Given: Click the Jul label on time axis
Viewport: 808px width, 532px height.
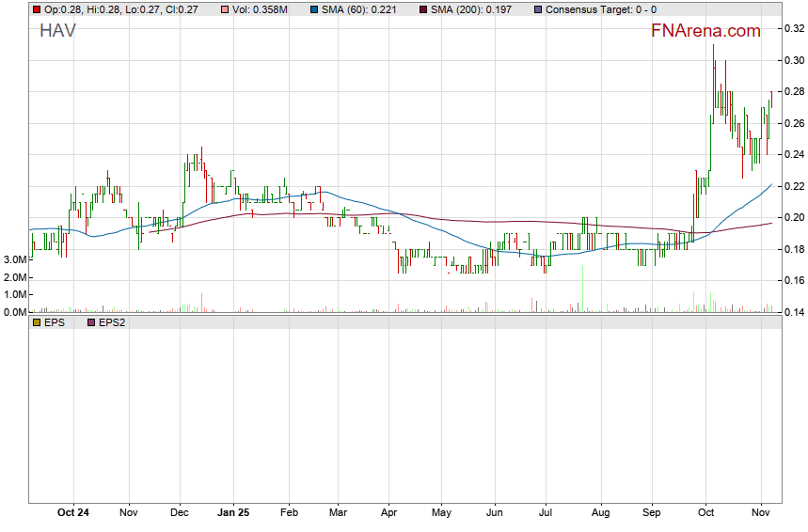Looking at the screenshot, I should (545, 513).
